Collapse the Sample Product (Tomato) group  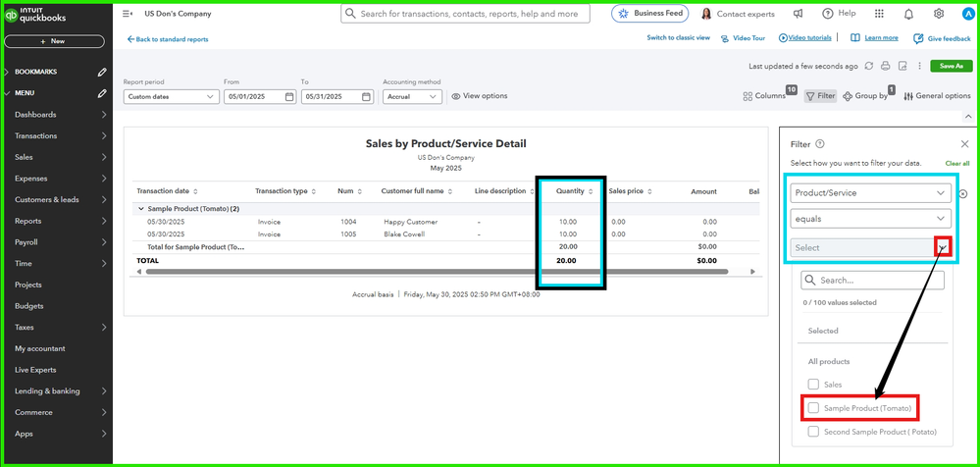pyautogui.click(x=140, y=209)
